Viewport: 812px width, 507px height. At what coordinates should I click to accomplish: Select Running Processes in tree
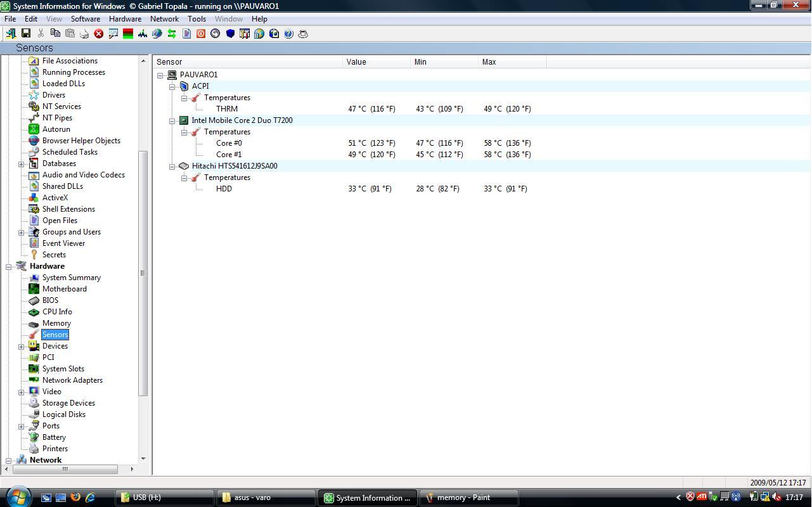click(74, 72)
